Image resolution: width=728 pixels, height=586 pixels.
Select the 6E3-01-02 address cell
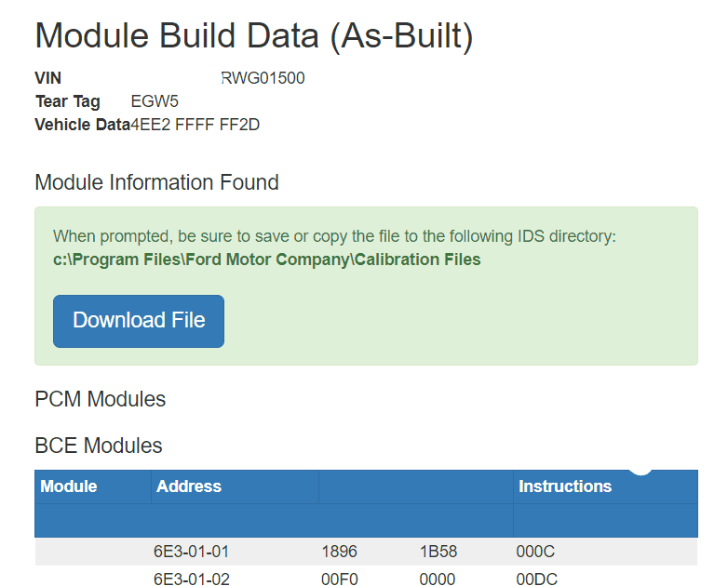point(192,579)
